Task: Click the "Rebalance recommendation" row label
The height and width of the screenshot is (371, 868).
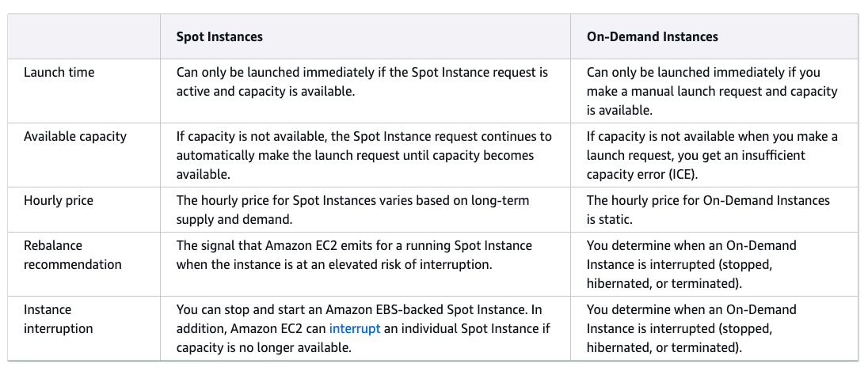Action: click(73, 255)
